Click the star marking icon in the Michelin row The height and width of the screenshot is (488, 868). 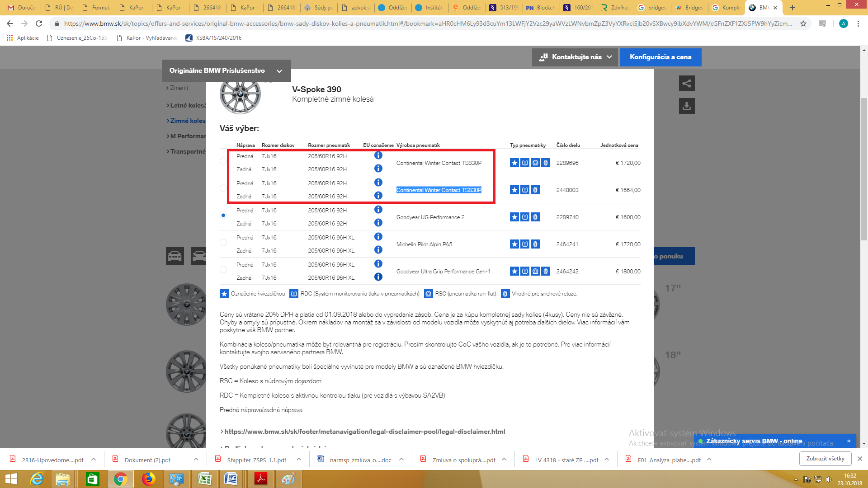click(x=514, y=244)
